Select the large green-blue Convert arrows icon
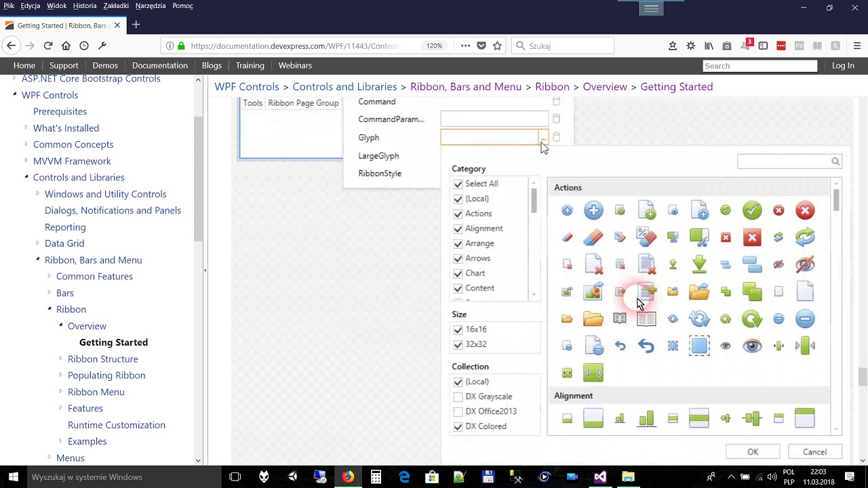Viewport: 868px width, 488px height. click(805, 237)
